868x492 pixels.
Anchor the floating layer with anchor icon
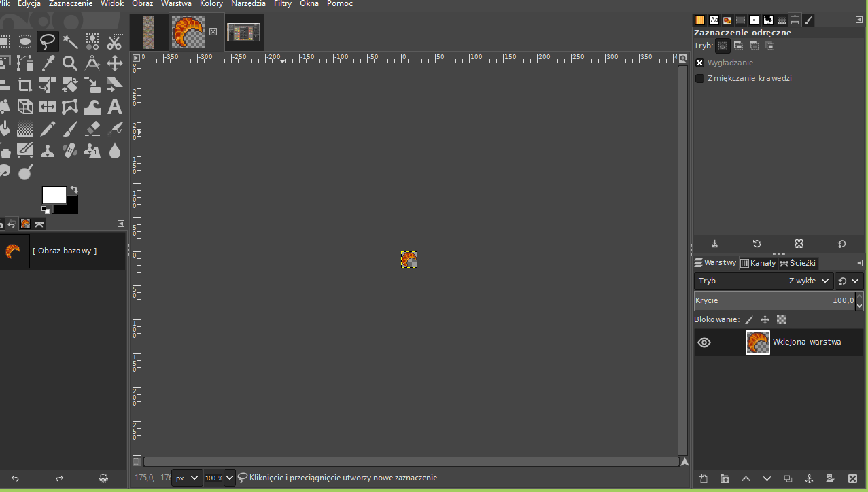pos(809,479)
